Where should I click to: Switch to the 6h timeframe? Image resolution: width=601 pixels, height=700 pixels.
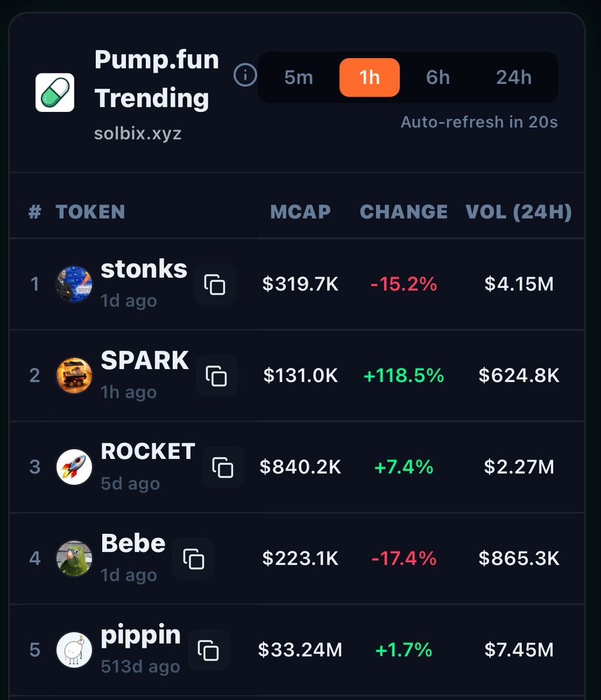point(438,78)
